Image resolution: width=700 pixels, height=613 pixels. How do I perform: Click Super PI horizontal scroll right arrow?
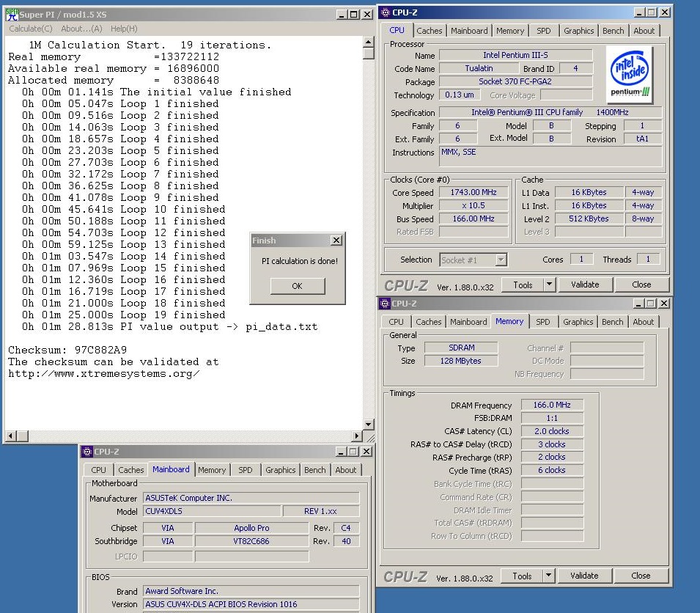(x=357, y=436)
